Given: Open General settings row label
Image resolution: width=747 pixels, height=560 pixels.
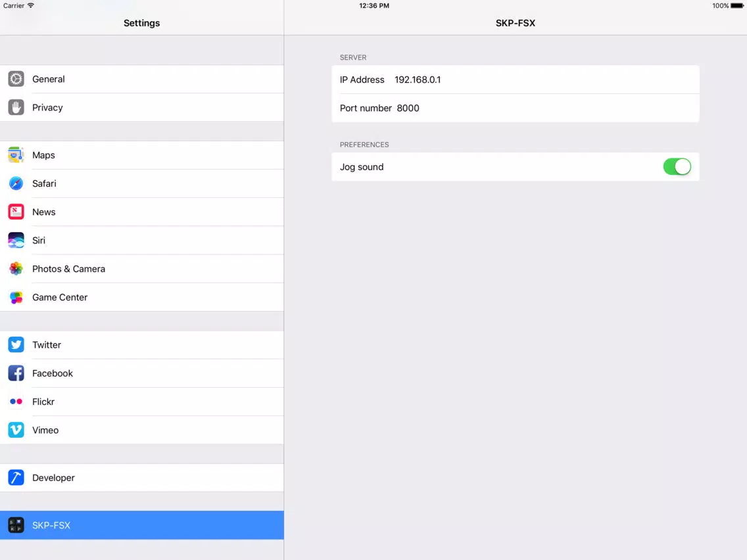Looking at the screenshot, I should tap(49, 79).
